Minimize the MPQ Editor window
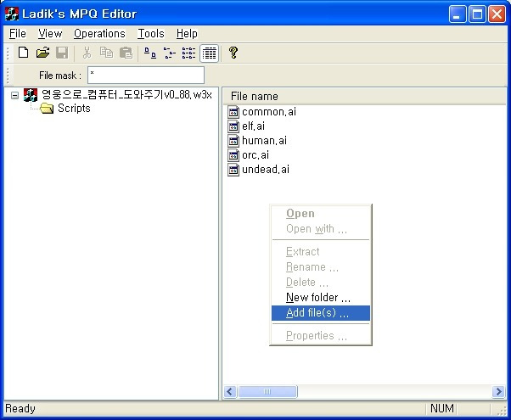511x420 pixels. pyautogui.click(x=458, y=14)
